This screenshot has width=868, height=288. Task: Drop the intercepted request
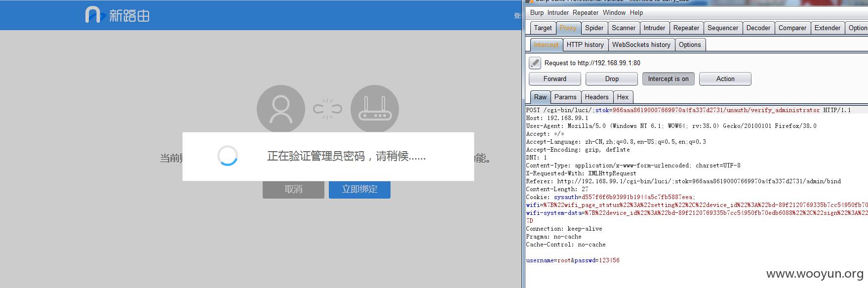point(612,79)
